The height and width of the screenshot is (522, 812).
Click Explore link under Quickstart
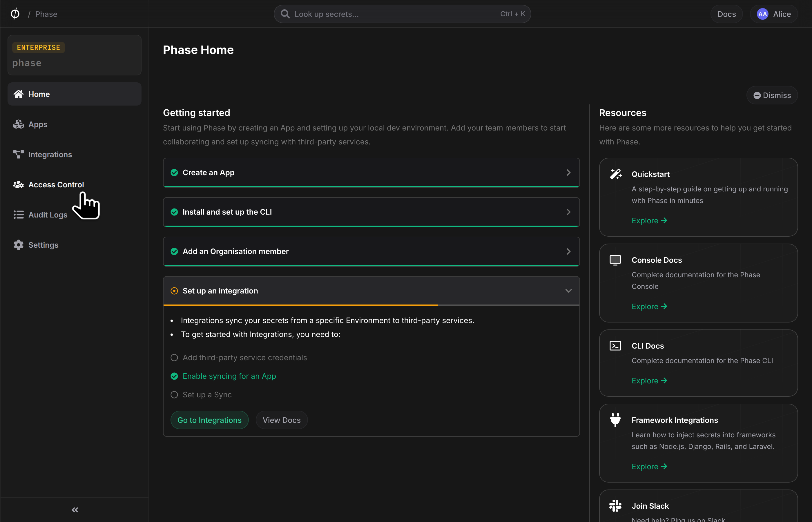click(x=649, y=221)
